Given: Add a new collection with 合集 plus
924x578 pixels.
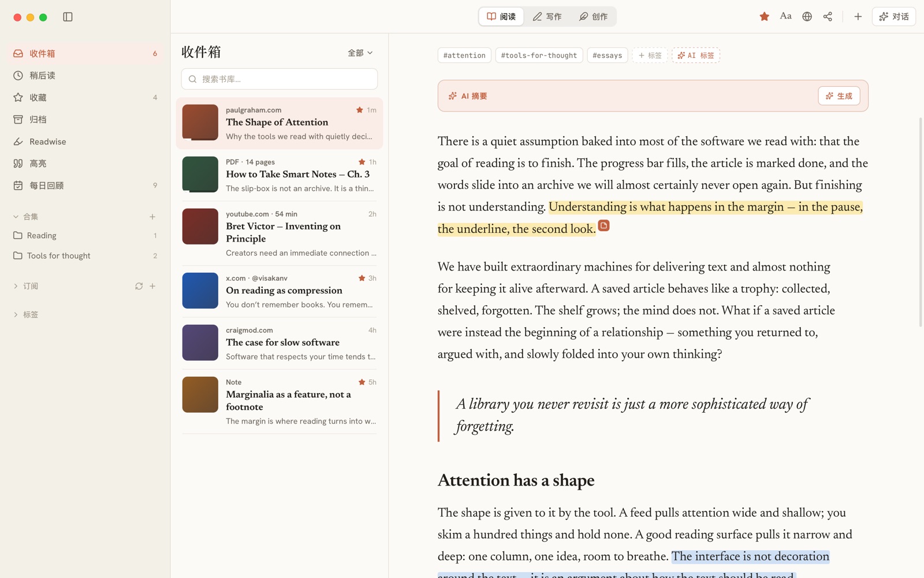Looking at the screenshot, I should [x=152, y=217].
